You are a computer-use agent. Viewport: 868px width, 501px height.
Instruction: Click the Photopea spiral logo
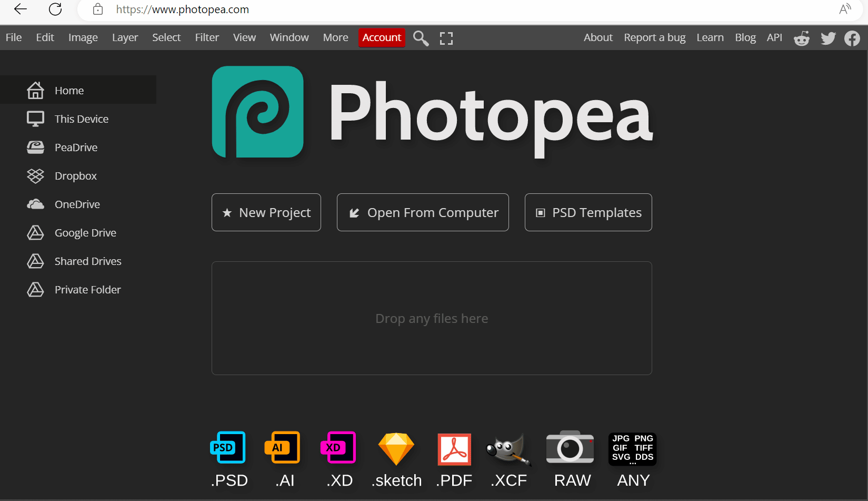tap(257, 112)
